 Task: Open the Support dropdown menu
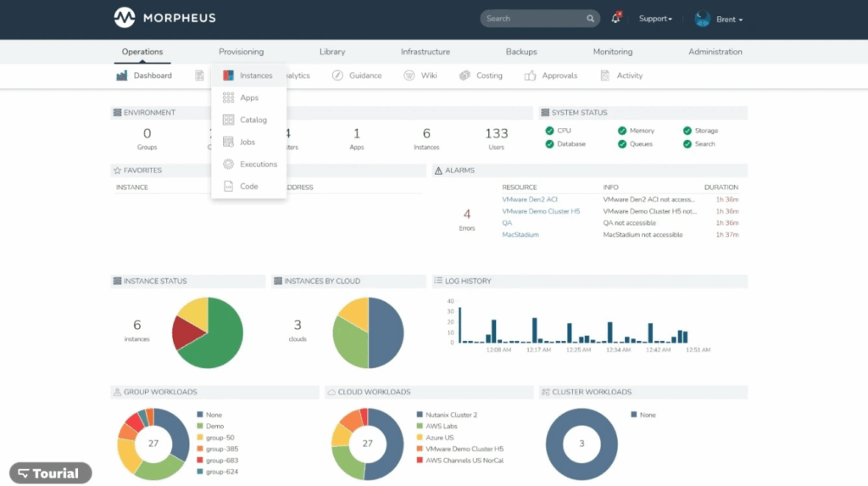tap(655, 19)
